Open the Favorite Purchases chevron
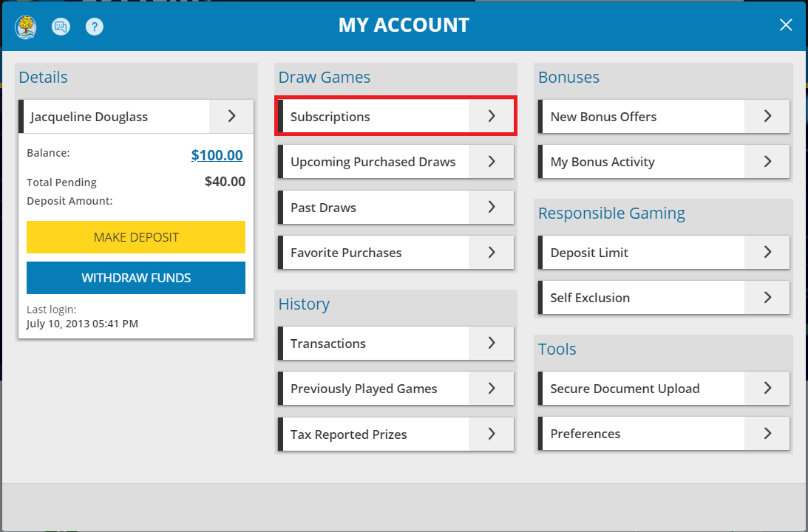This screenshot has width=808, height=532. pyautogui.click(x=490, y=252)
